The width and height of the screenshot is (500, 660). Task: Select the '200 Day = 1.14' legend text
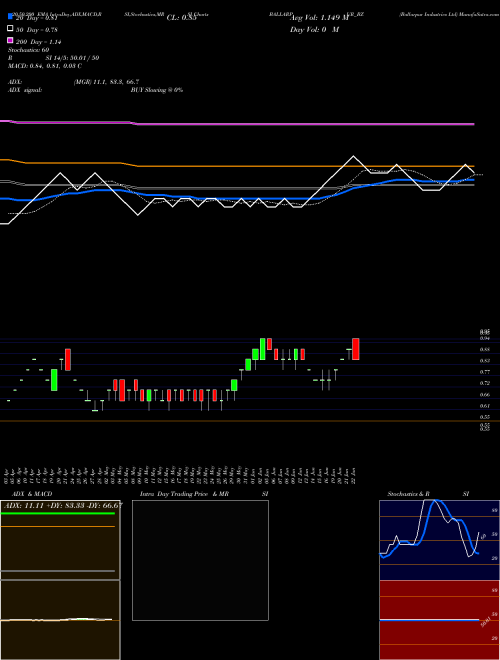coord(39,42)
